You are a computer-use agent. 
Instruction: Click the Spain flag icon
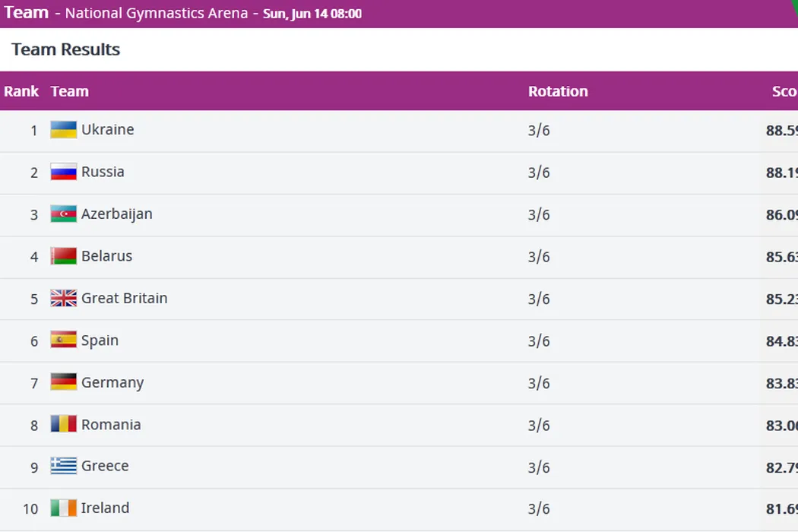pyautogui.click(x=64, y=340)
